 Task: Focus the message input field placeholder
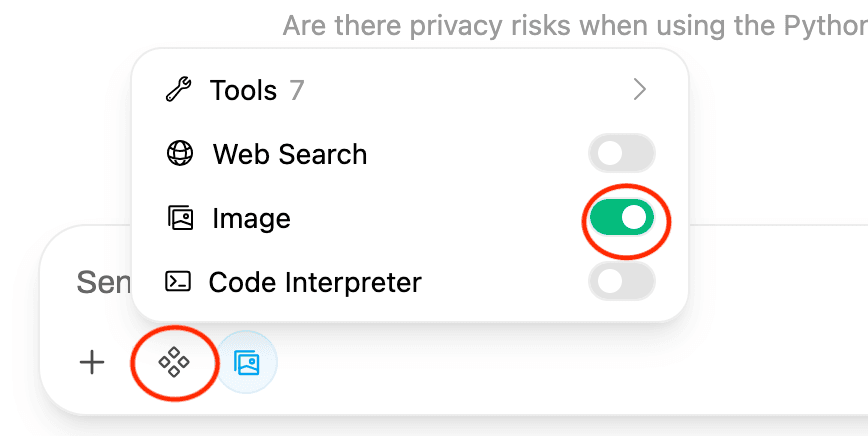pyautogui.click(x=102, y=282)
